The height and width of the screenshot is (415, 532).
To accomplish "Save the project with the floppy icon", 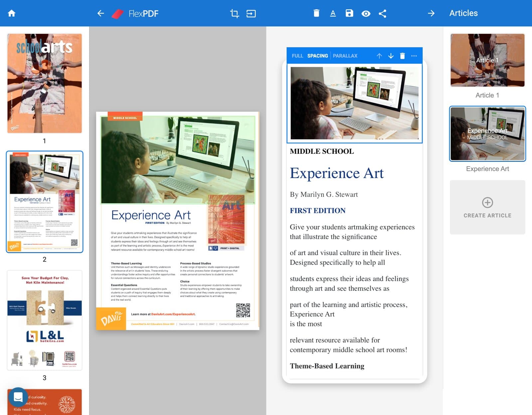I will pos(349,13).
